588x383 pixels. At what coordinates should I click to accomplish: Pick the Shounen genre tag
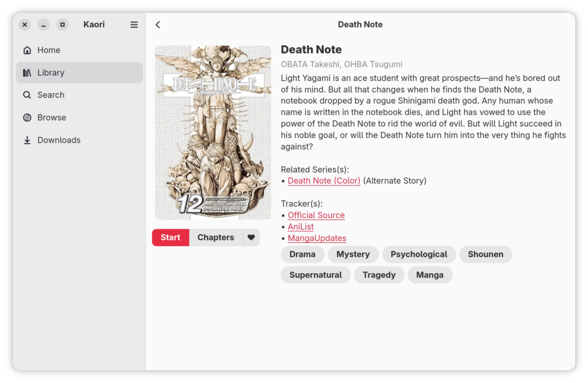pyautogui.click(x=485, y=254)
